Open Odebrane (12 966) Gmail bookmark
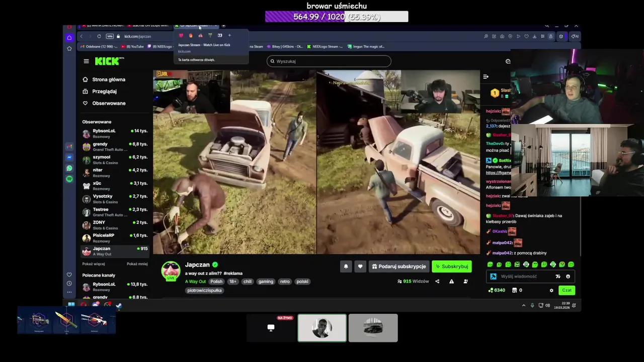The width and height of the screenshot is (644, 362). (x=99, y=46)
